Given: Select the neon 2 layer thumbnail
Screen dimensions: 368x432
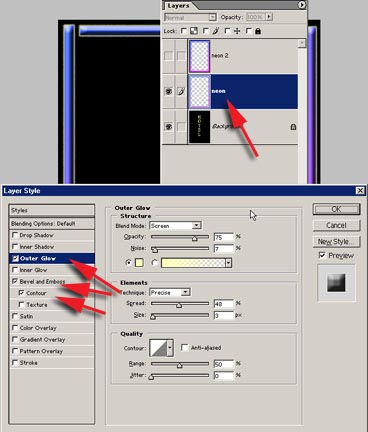Looking at the screenshot, I should click(x=199, y=56).
